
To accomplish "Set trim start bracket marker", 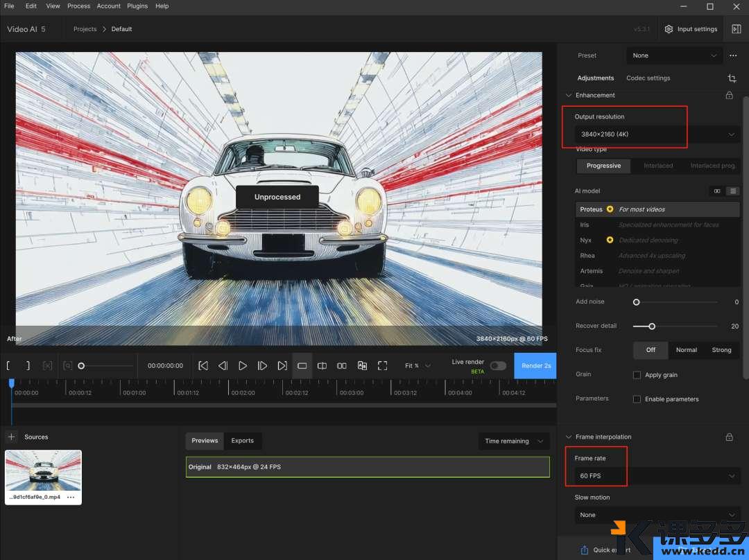I will point(8,366).
